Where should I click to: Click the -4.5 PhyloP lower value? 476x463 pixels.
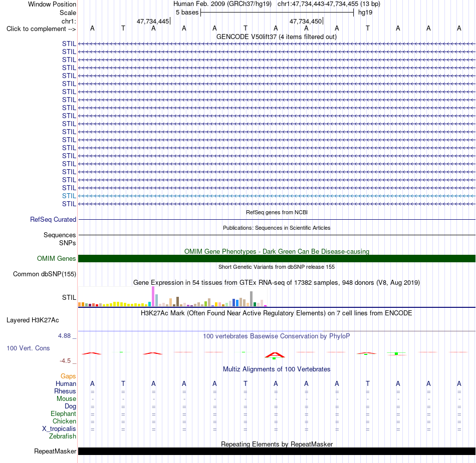tap(65, 360)
